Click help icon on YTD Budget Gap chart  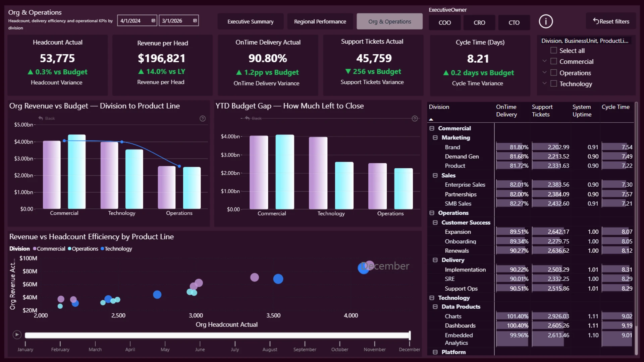click(415, 119)
